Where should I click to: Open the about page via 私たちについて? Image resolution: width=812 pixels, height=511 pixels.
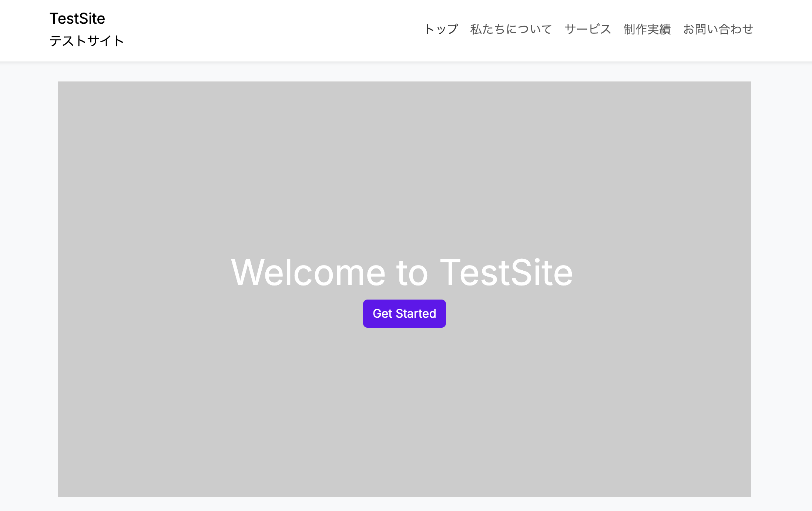pos(511,29)
